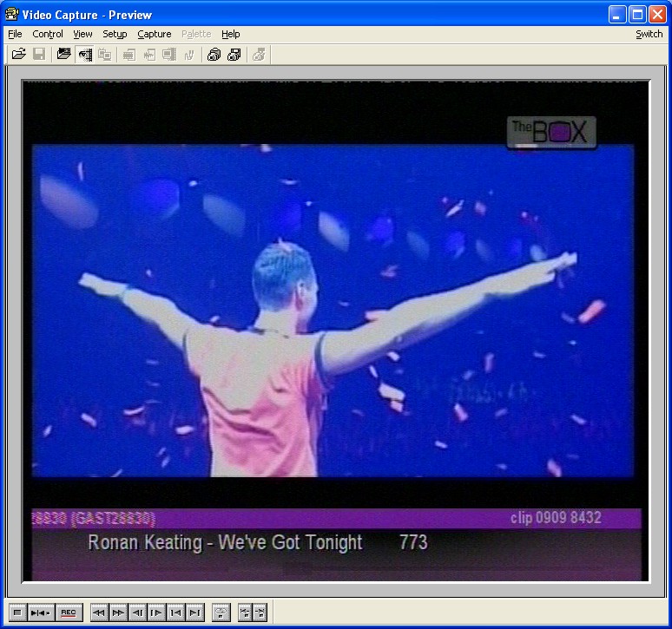This screenshot has height=629, width=672.
Task: Click the fast forward double-arrow button
Action: pos(118,613)
